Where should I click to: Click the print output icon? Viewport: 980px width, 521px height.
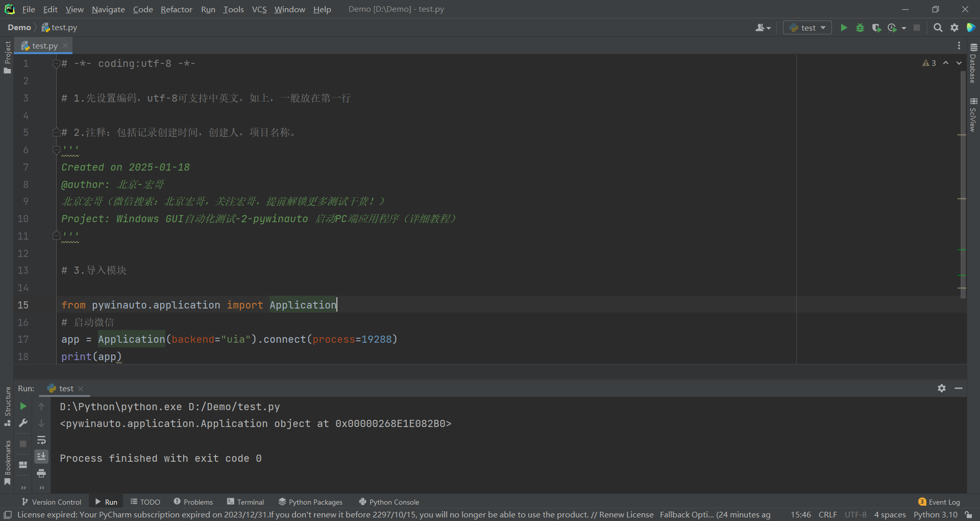(x=41, y=473)
